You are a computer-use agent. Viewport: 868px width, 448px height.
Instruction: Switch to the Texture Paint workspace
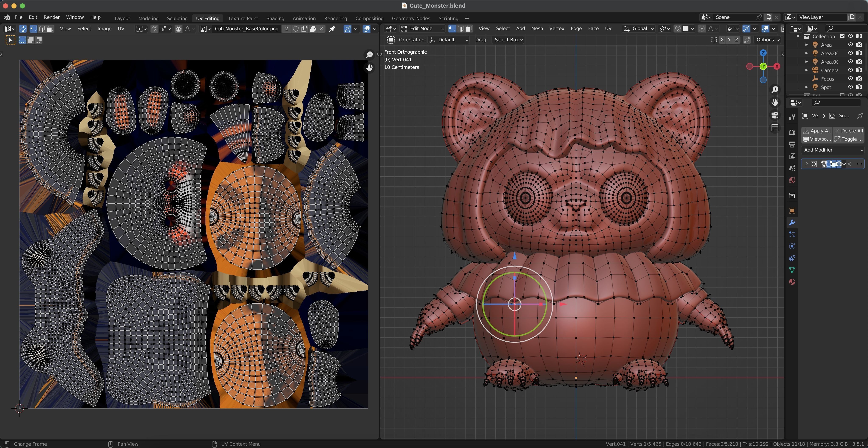pyautogui.click(x=243, y=18)
